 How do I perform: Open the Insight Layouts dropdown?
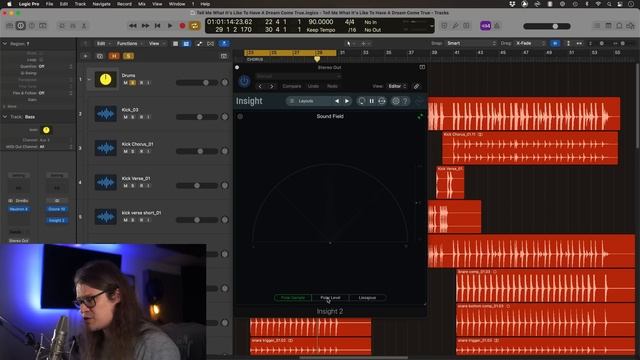[x=307, y=101]
